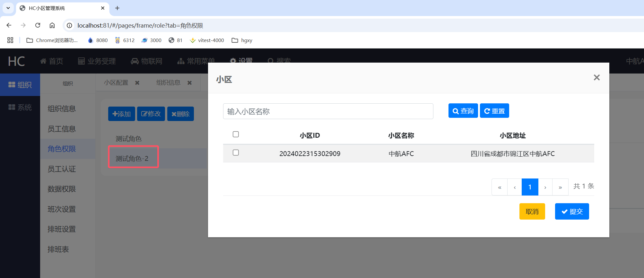This screenshot has height=278, width=644.
Task: Click the 修改 role button
Action: (x=151, y=114)
